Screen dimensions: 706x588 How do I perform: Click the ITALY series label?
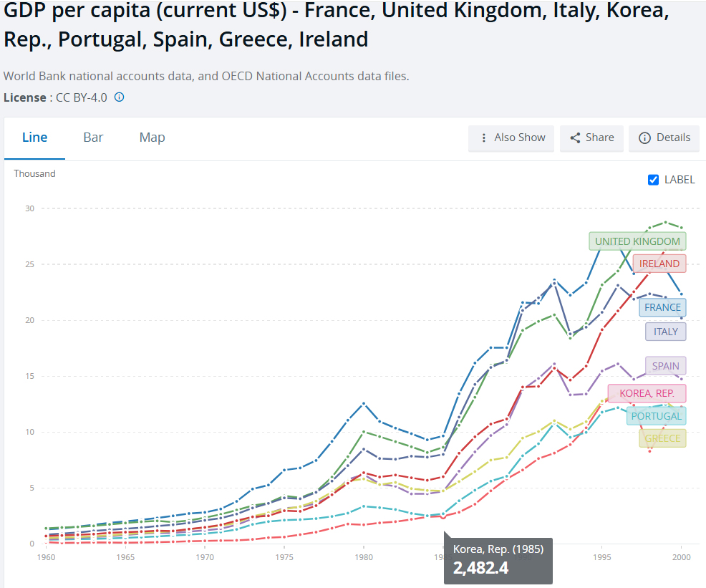pyautogui.click(x=665, y=332)
